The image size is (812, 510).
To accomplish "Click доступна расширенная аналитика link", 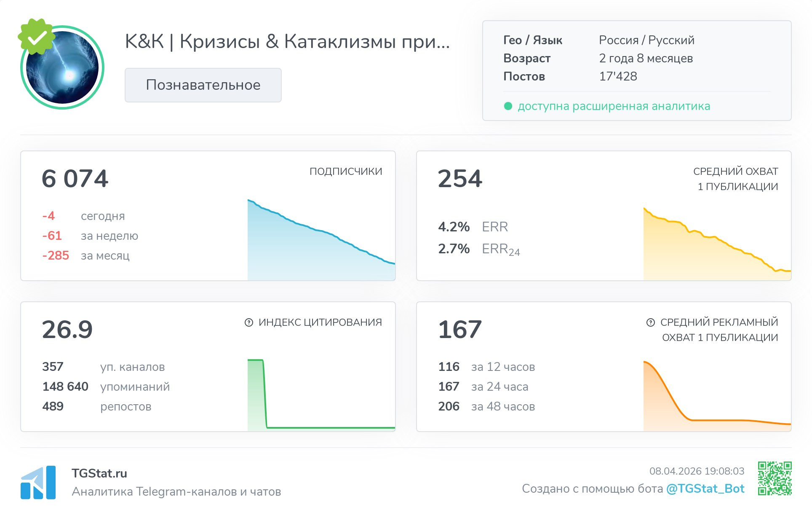I will (x=614, y=106).
